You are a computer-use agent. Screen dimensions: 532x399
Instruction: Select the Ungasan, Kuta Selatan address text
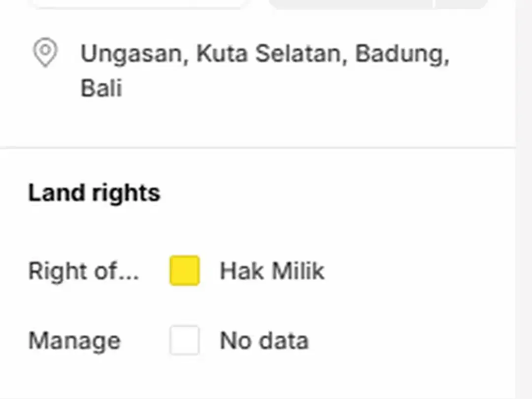pyautogui.click(x=265, y=70)
